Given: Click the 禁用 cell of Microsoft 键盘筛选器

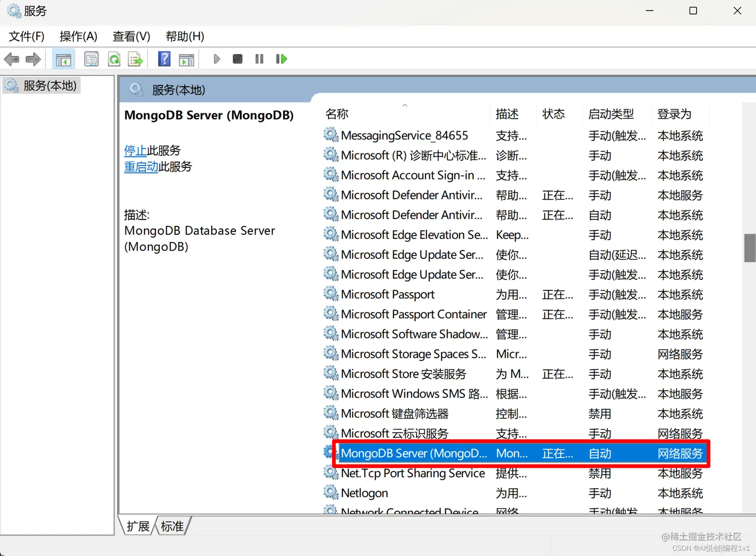Looking at the screenshot, I should tap(600, 414).
